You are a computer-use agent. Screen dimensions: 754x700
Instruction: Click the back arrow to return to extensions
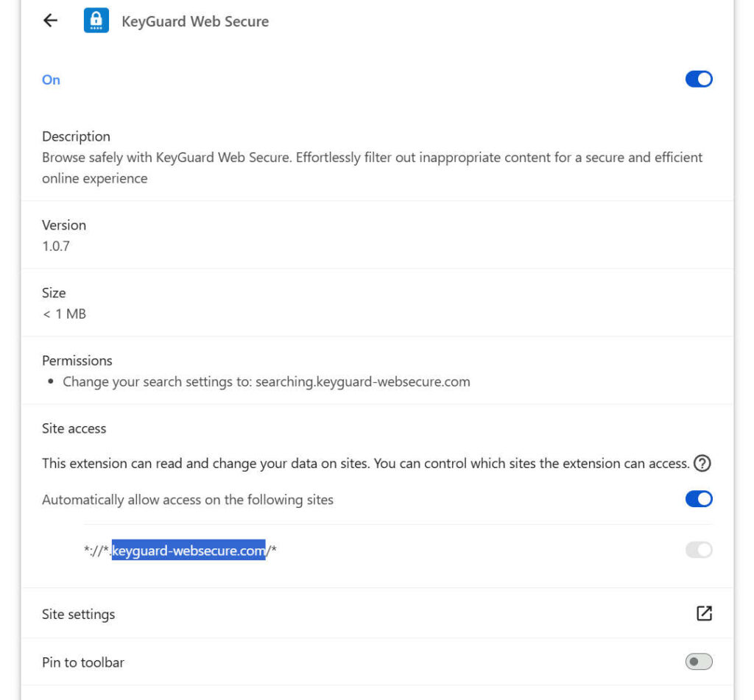pyautogui.click(x=49, y=20)
